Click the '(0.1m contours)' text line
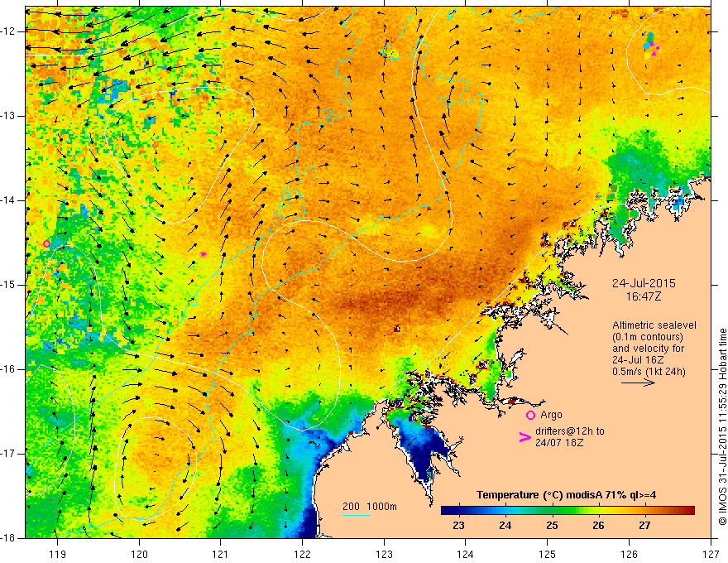The height and width of the screenshot is (563, 728). (x=648, y=337)
